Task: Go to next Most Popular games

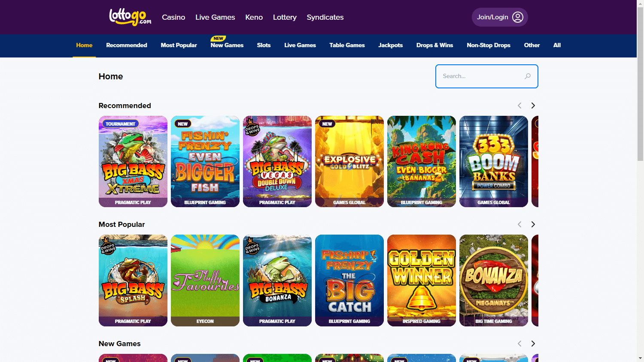Action: 533,224
